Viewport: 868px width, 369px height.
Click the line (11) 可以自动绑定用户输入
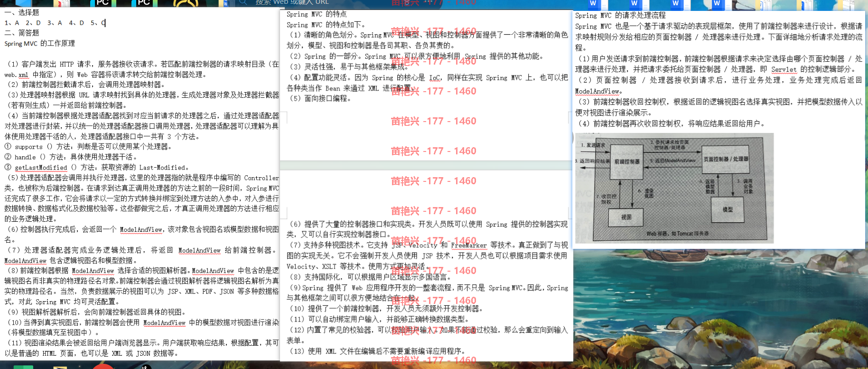[x=380, y=319]
